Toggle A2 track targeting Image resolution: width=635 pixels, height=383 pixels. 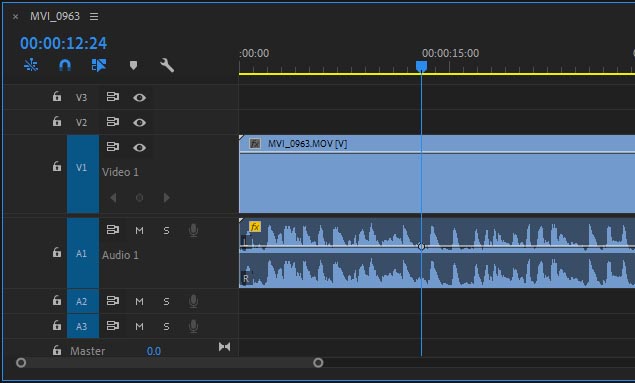pyautogui.click(x=83, y=302)
